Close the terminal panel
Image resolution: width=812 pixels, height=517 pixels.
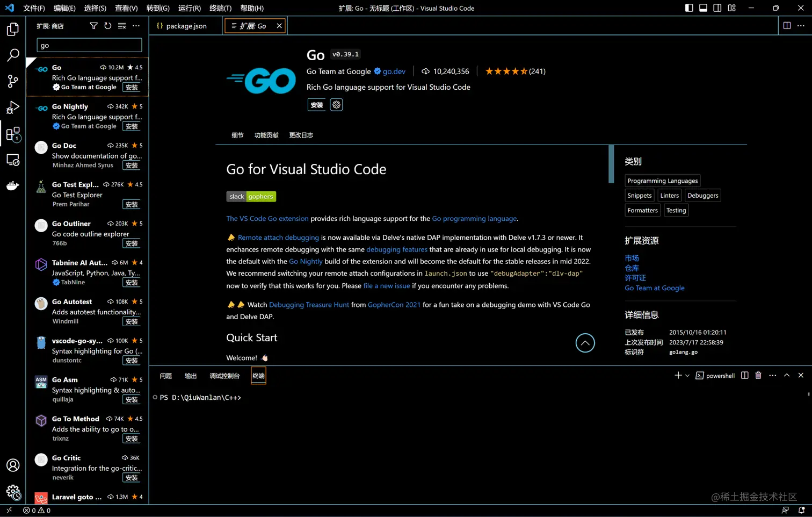tap(801, 376)
